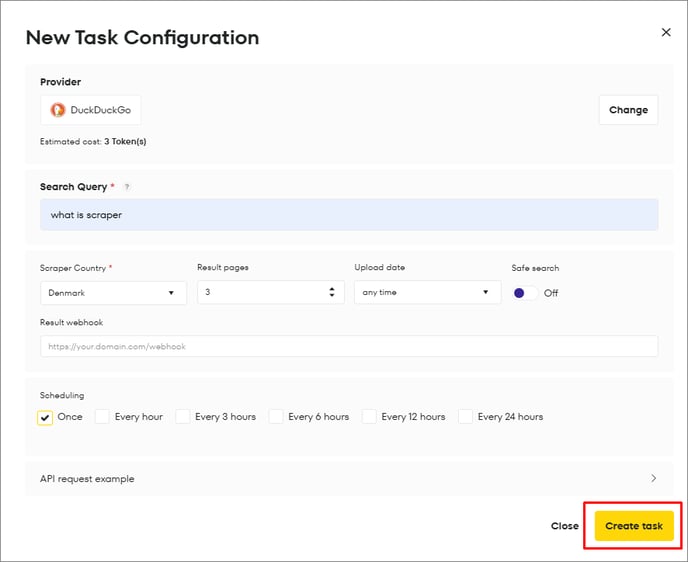Click the Off label next to Safe search

[551, 293]
